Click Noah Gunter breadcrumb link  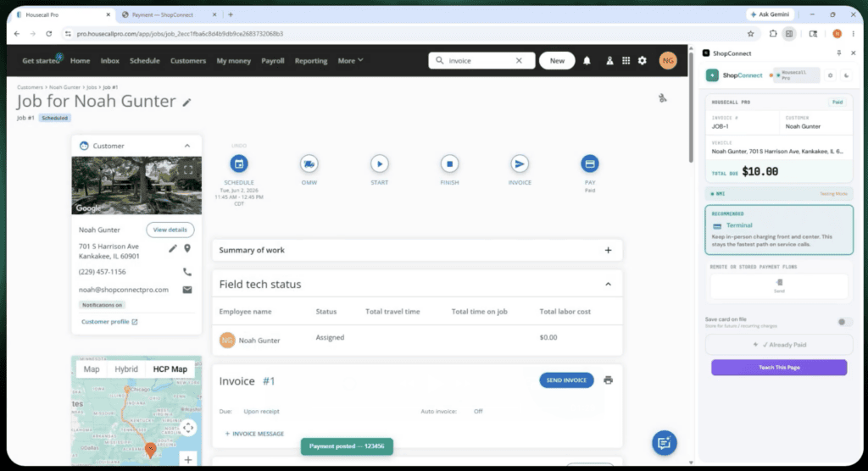64,87
